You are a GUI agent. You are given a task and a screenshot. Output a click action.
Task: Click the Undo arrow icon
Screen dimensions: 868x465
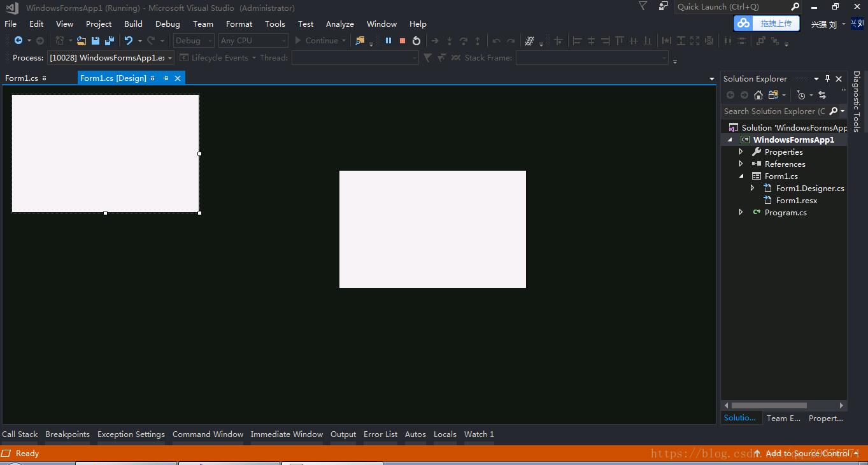click(129, 41)
